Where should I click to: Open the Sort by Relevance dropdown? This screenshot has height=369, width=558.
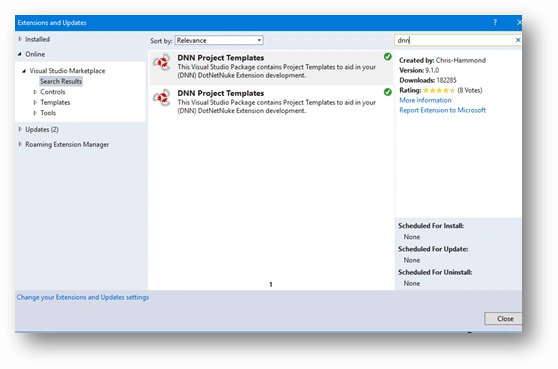(x=219, y=40)
